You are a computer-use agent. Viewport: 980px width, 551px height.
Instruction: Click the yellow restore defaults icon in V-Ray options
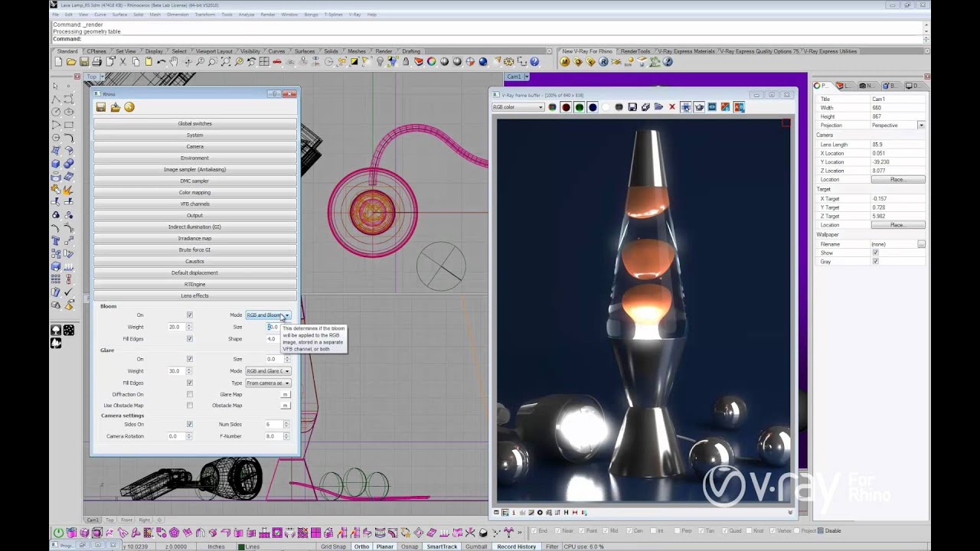129,107
